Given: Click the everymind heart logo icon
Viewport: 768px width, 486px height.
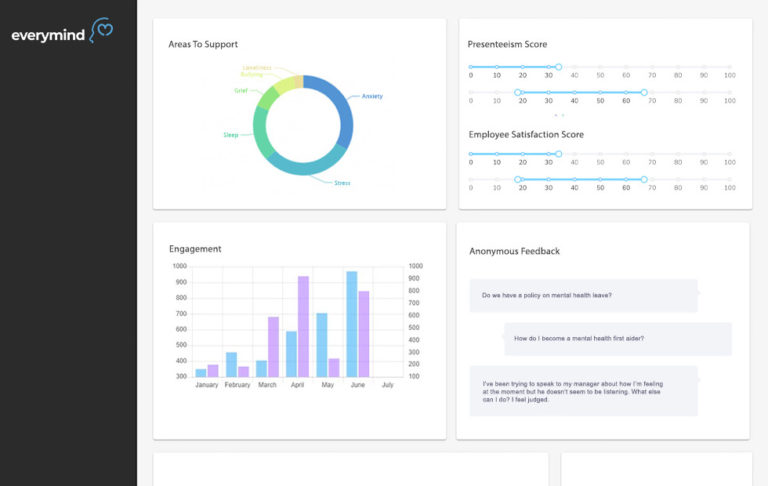Looking at the screenshot, I should coord(102,31).
